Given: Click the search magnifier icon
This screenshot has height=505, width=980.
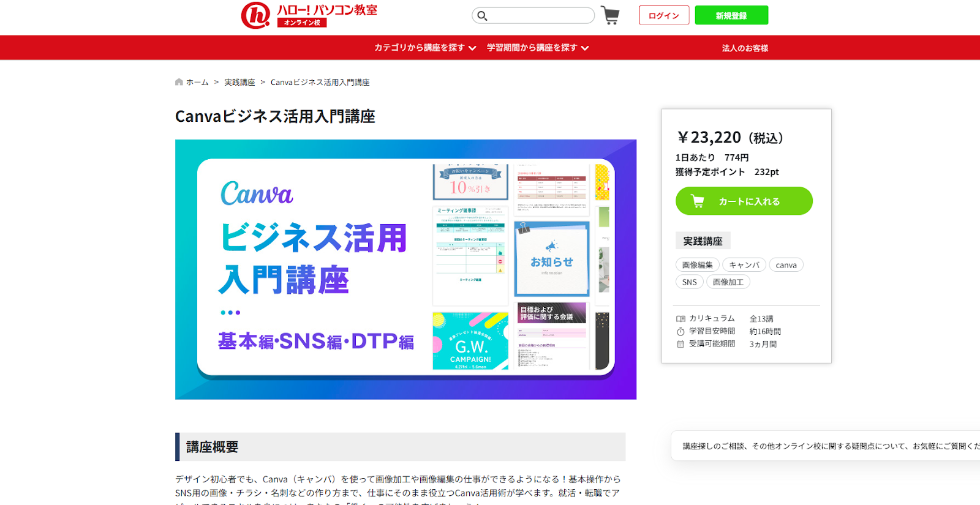Looking at the screenshot, I should point(482,16).
